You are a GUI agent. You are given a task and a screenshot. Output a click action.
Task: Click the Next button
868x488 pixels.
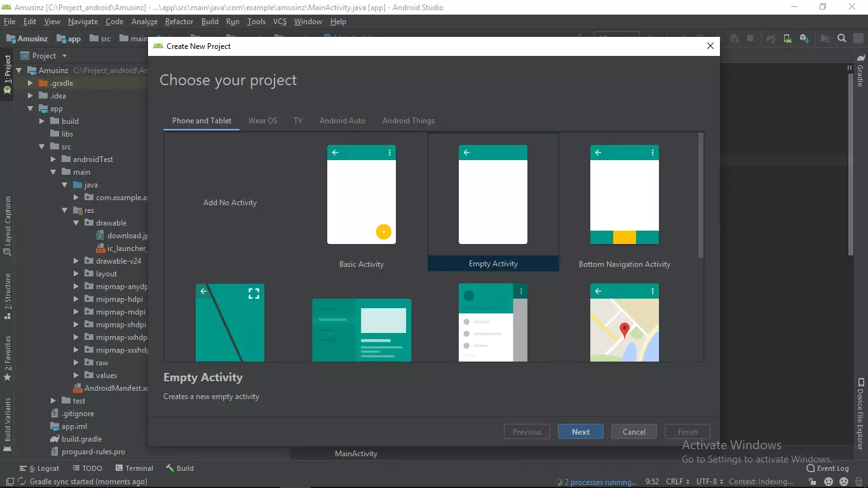581,432
